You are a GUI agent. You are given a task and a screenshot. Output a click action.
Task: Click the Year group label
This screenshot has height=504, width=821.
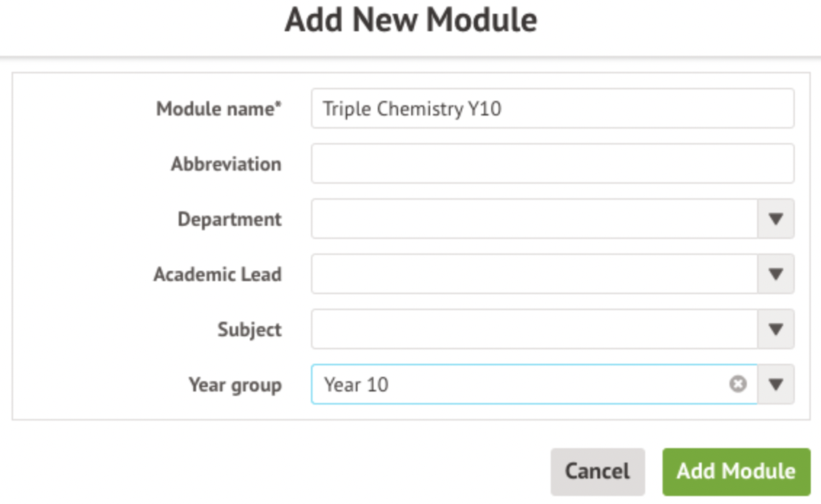[235, 385]
